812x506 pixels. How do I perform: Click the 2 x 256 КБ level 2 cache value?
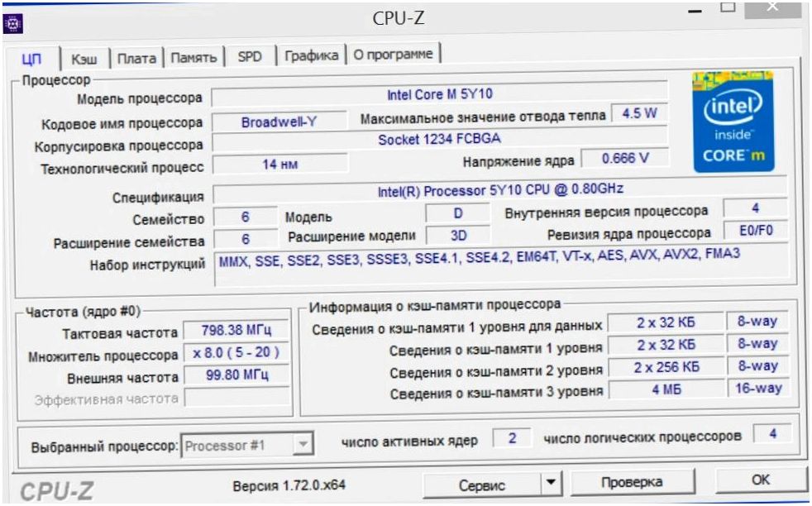pos(666,367)
